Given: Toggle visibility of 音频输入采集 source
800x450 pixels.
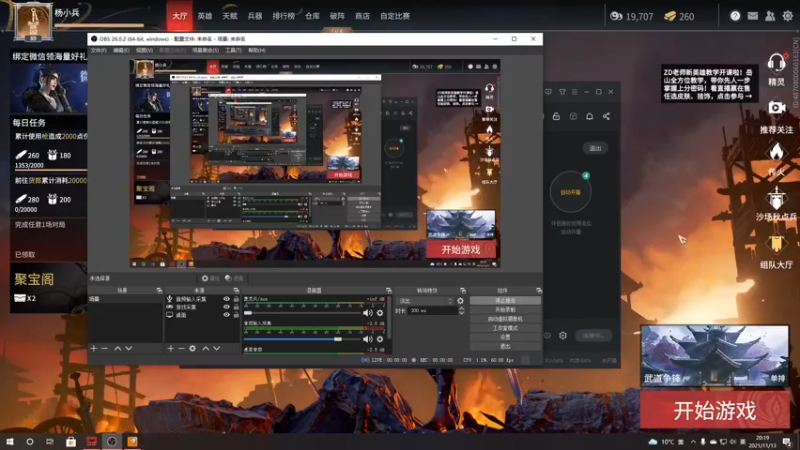Looking at the screenshot, I should pyautogui.click(x=227, y=299).
